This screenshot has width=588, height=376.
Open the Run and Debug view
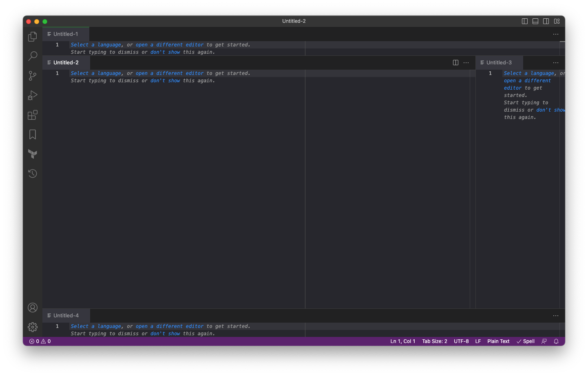coord(32,95)
